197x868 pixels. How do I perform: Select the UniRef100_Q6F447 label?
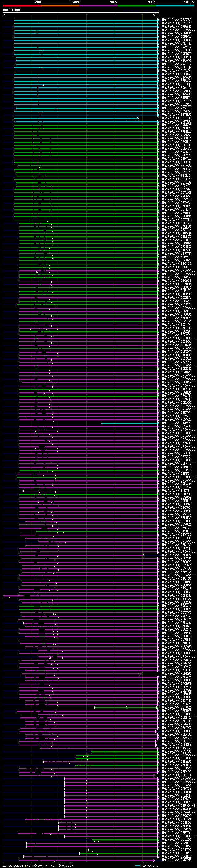click(x=177, y=463)
